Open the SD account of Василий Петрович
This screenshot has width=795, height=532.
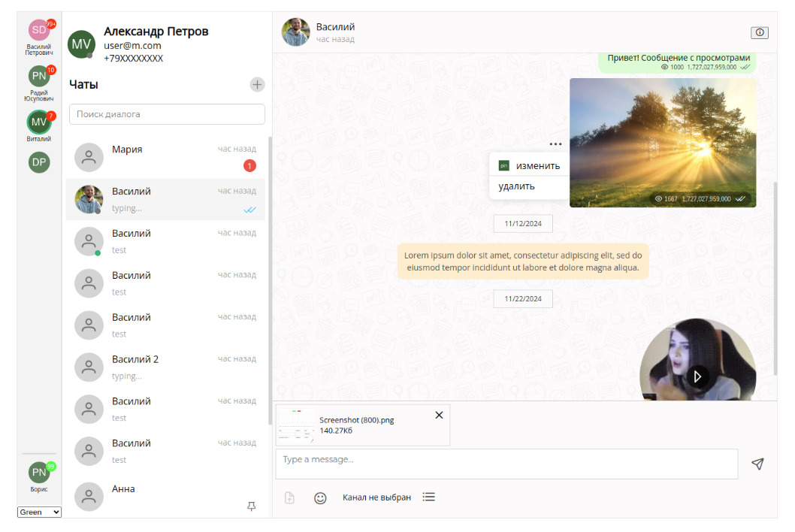point(39,30)
